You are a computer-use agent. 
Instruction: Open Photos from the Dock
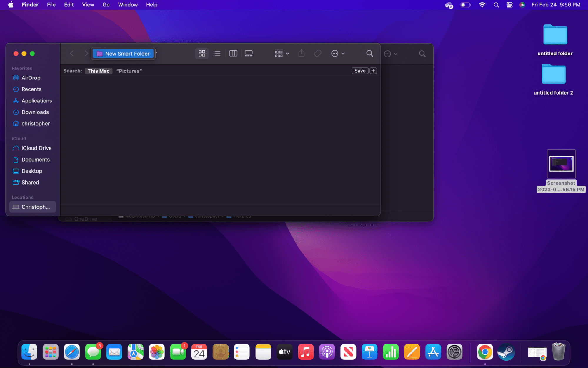[x=157, y=352]
